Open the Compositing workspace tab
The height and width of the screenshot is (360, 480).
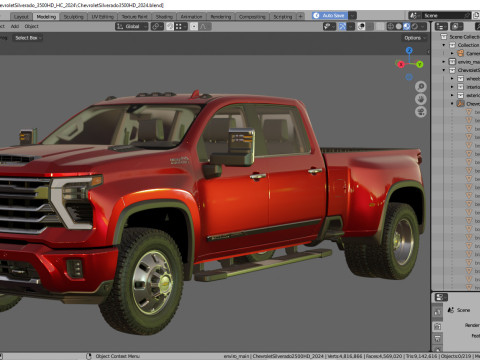[x=252, y=16]
